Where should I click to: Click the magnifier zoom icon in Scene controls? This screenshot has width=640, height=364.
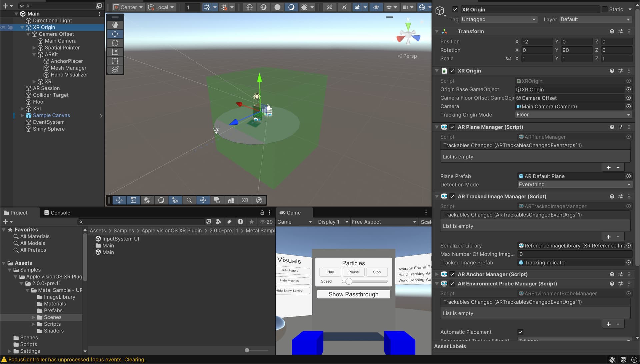[x=189, y=200]
